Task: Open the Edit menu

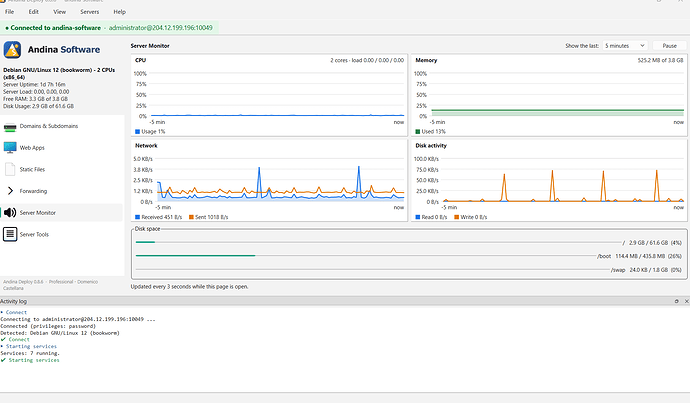Action: tap(33, 12)
